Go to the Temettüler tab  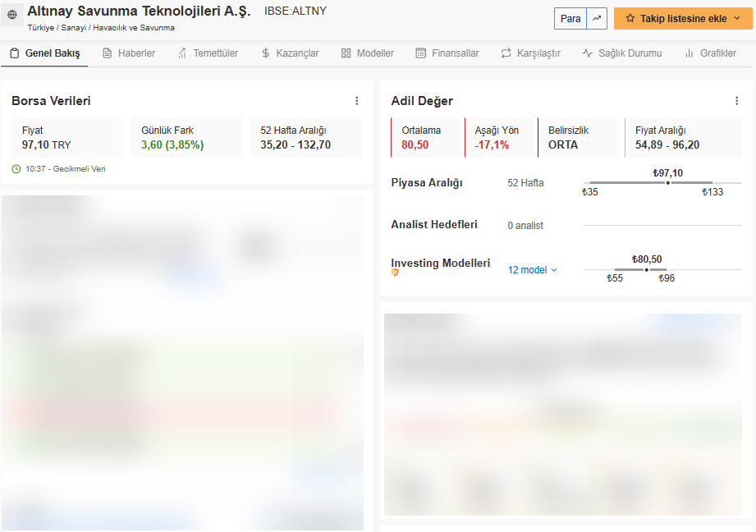point(208,53)
